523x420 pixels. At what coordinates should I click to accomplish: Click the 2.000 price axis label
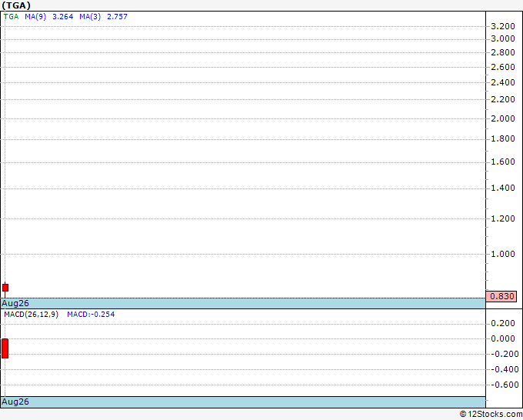503,118
